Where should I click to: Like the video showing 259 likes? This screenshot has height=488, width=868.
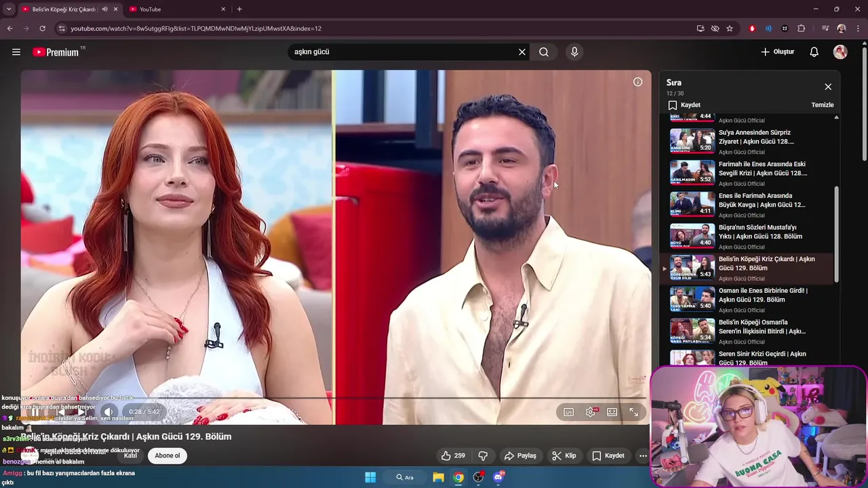pos(453,455)
